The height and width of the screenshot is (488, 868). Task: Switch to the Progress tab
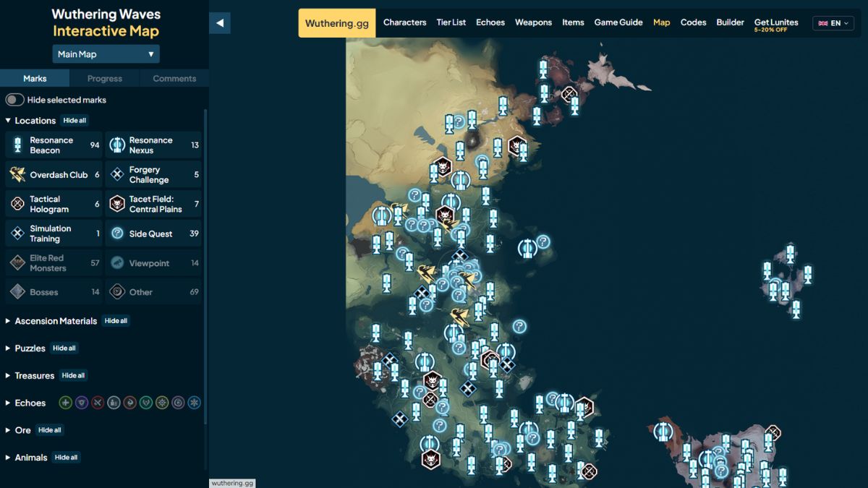(104, 78)
